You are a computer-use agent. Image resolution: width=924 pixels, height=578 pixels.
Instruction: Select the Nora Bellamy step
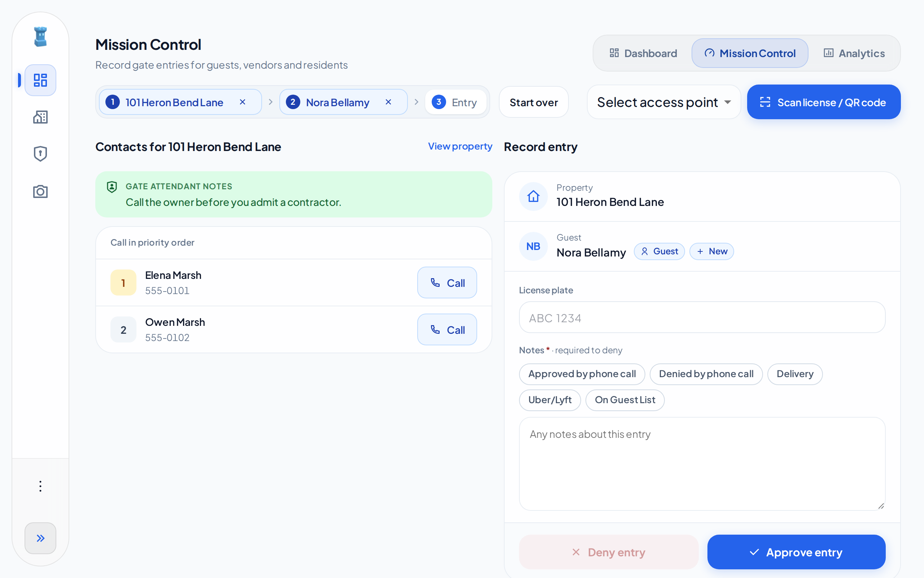343,102
